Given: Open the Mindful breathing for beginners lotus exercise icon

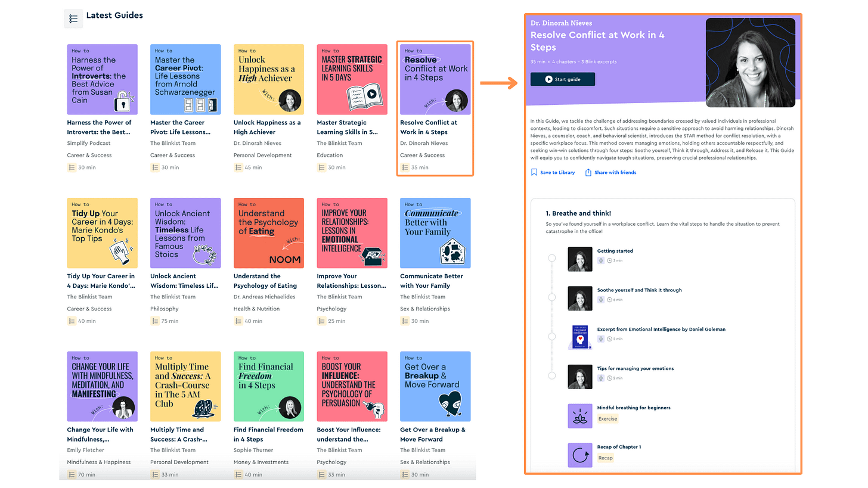Looking at the screenshot, I should tap(580, 415).
